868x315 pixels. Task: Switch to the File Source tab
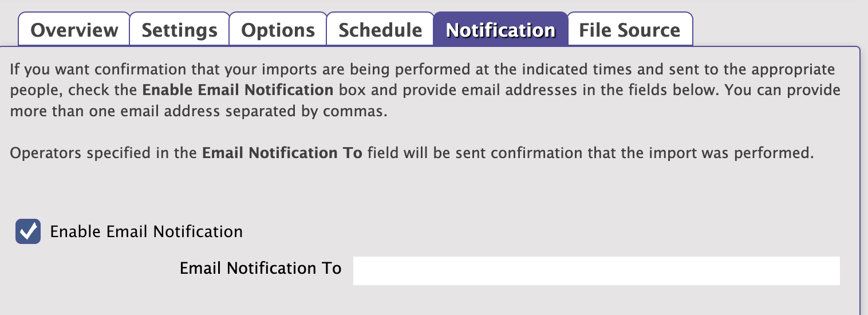(x=629, y=30)
